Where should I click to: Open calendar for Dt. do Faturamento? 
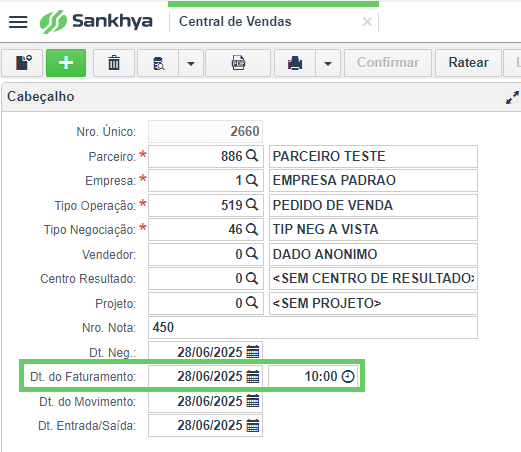(x=253, y=377)
